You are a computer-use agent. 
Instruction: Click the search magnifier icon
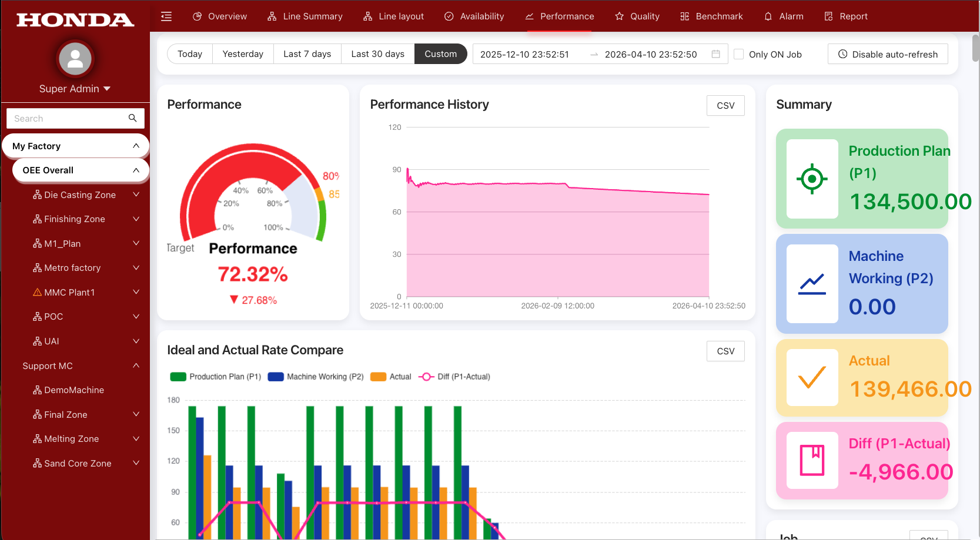click(132, 118)
